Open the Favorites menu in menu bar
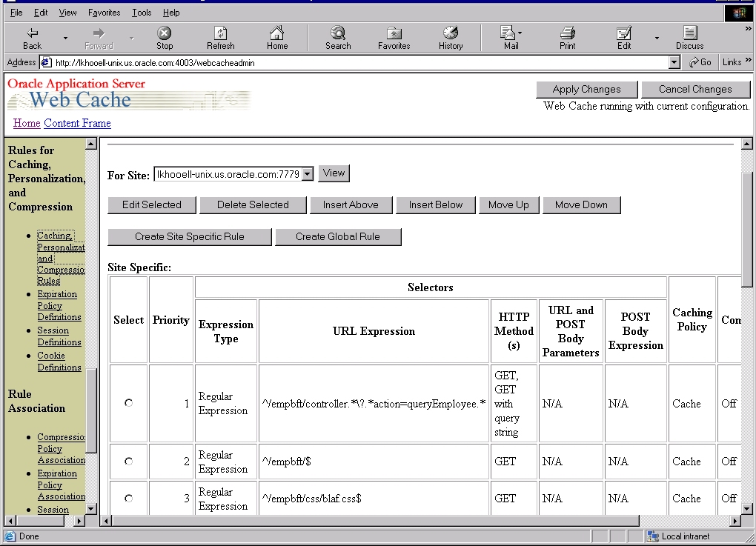Screen dimensions: 756x546 pyautogui.click(x=105, y=13)
